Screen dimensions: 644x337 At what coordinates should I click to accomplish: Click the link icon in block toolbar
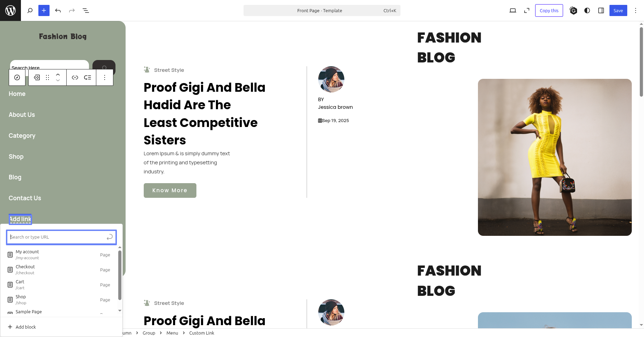click(x=75, y=77)
